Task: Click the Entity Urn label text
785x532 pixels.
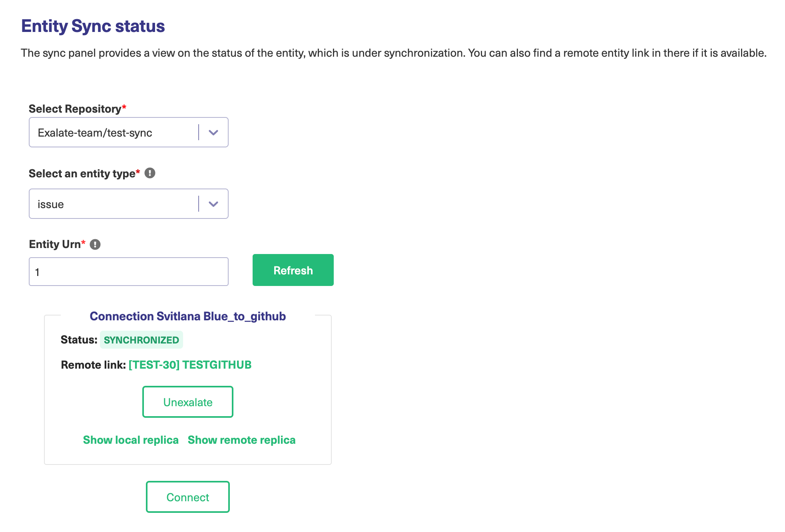Action: [55, 244]
